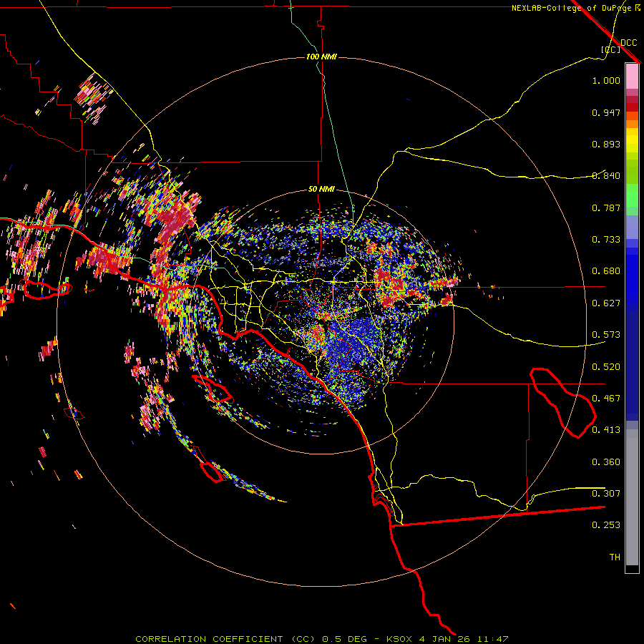This screenshot has height=644, width=644.
Task: Click the 0.413 scale value
Action: pos(606,430)
